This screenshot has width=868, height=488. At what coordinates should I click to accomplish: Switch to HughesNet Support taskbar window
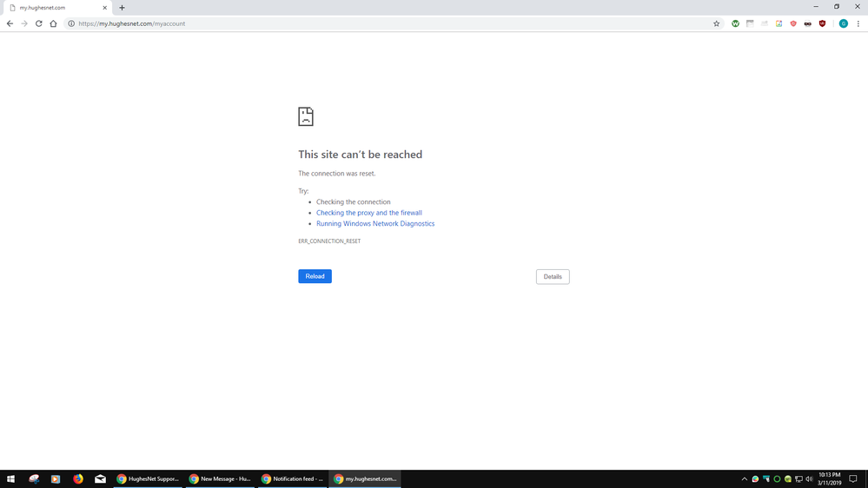pos(148,478)
